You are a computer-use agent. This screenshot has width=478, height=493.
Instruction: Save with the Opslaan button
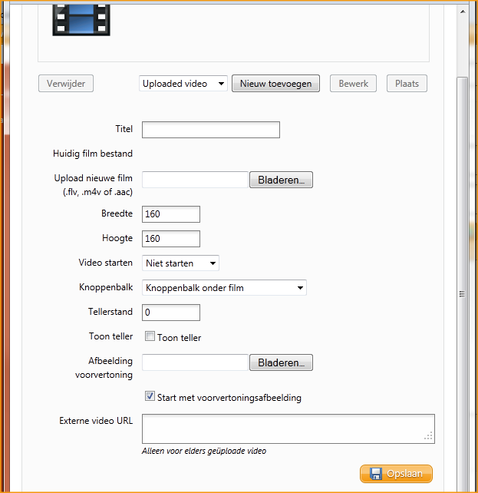click(x=396, y=474)
